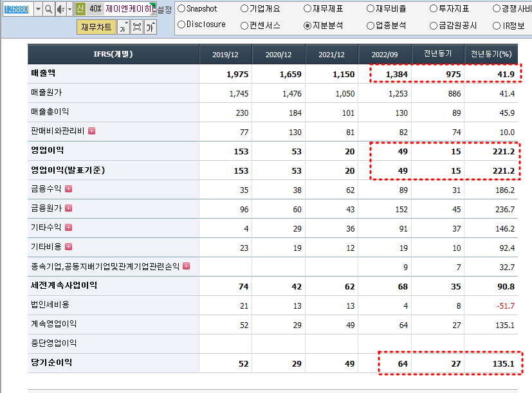532x393 pixels.
Task: Select the IR정보 radio button
Action: pos(497,26)
